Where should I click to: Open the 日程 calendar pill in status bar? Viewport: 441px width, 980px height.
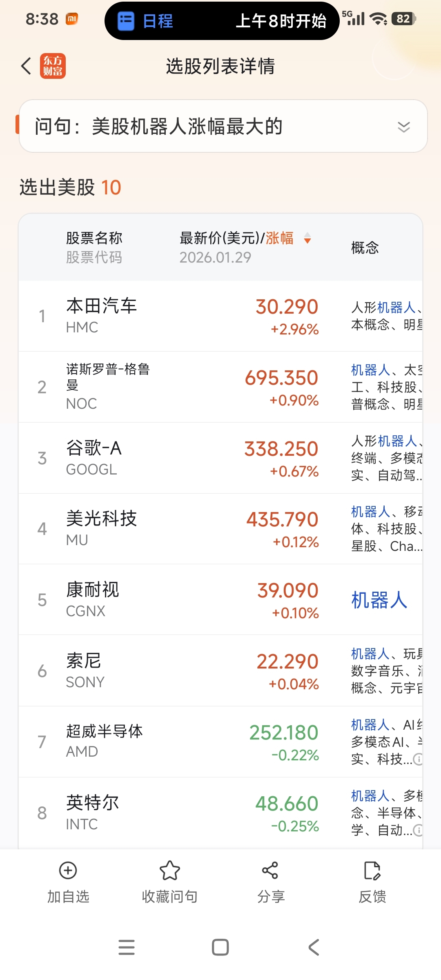[222, 20]
